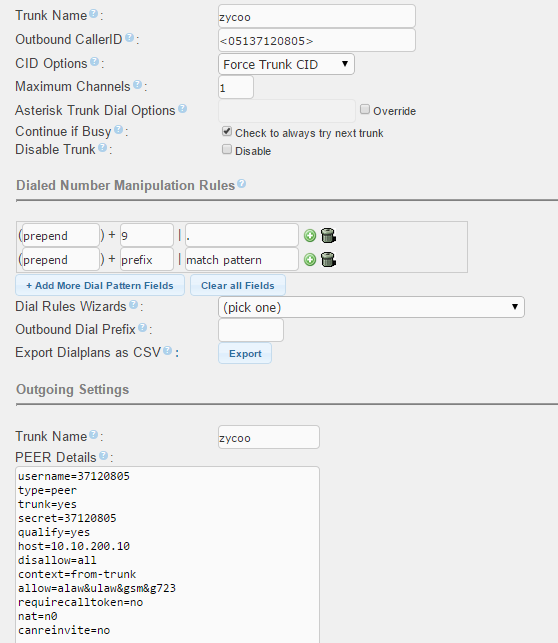Click the 'match pattern' placeholder field
The height and width of the screenshot is (643, 558).
pos(242,259)
